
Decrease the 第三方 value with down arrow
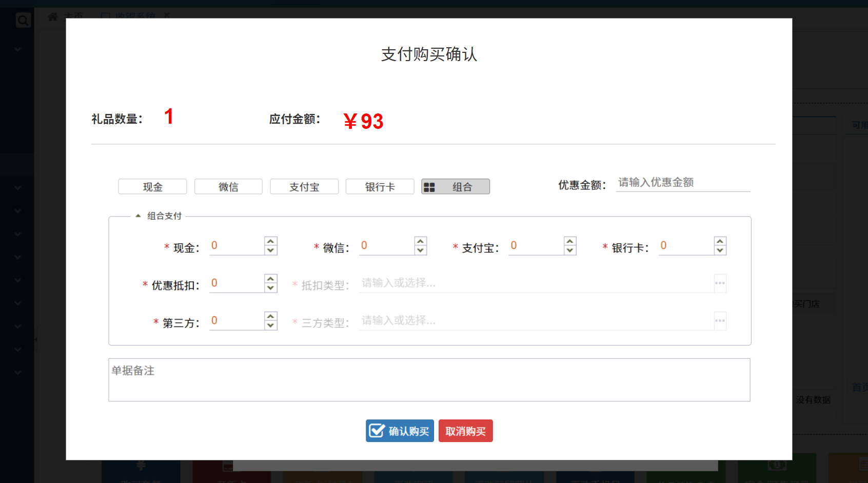pos(271,325)
